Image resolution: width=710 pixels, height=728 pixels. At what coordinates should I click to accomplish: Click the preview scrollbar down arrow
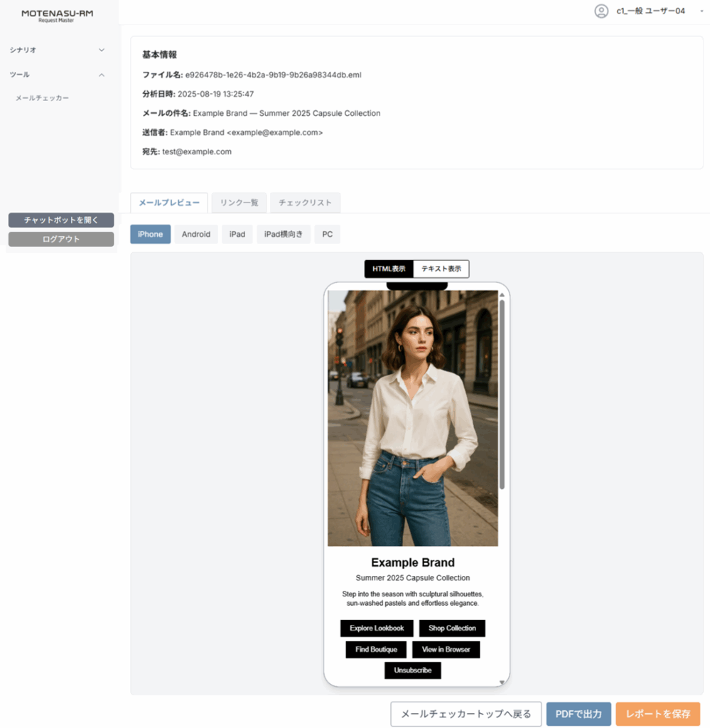coord(502,682)
